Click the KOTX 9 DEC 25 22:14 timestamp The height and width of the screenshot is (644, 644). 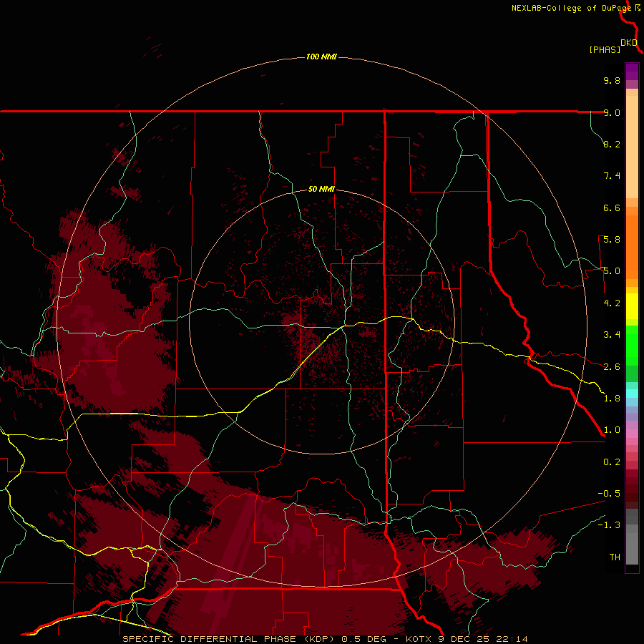[x=467, y=639]
